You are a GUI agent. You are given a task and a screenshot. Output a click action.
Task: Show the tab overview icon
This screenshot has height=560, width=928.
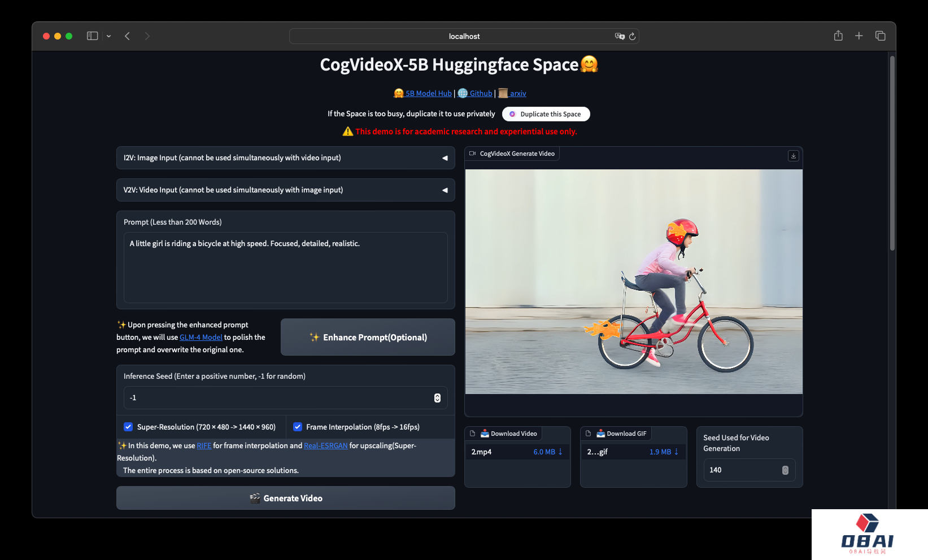880,36
